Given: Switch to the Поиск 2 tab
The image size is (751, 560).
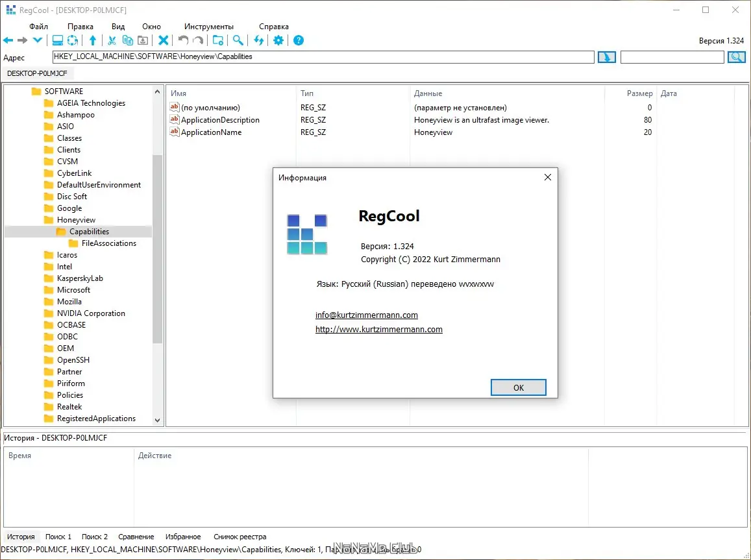Looking at the screenshot, I should pyautogui.click(x=94, y=537).
